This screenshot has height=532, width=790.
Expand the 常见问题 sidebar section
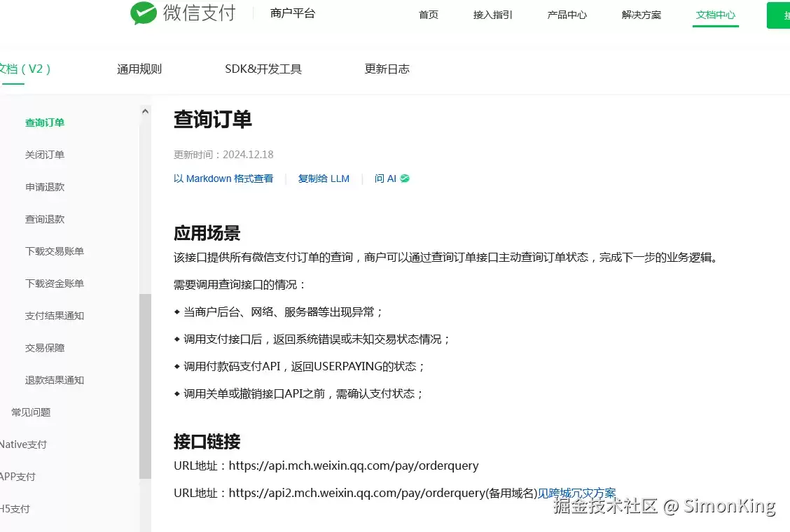pyautogui.click(x=31, y=412)
